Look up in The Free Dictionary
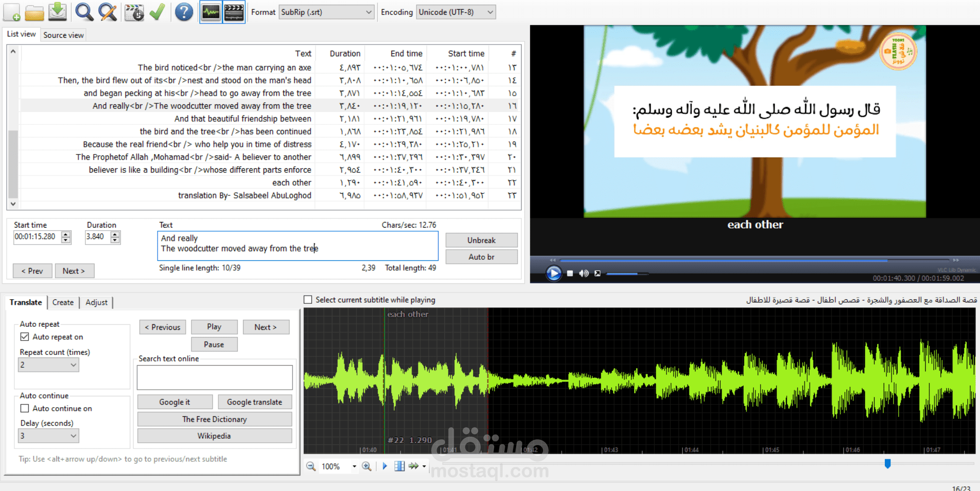Image resolution: width=980 pixels, height=491 pixels. (x=215, y=419)
